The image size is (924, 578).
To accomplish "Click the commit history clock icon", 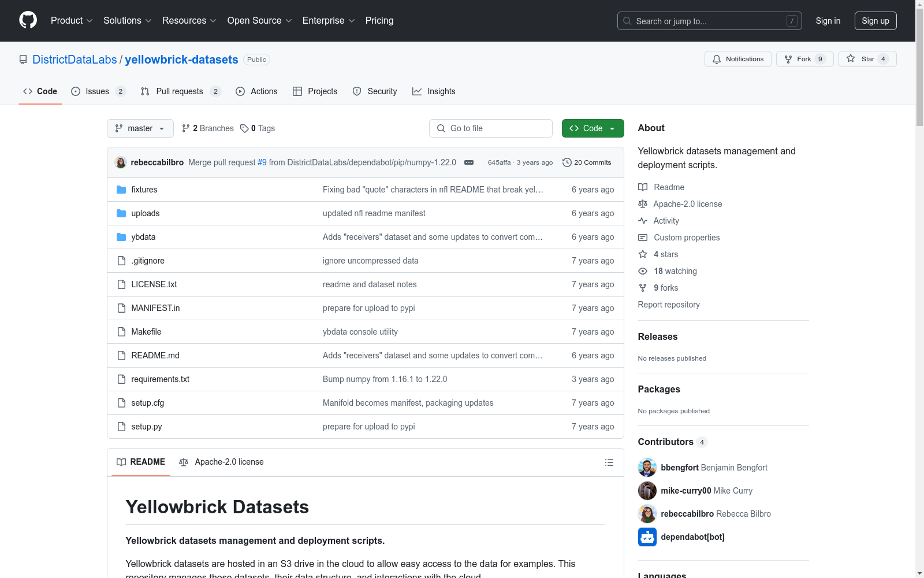I will (567, 162).
